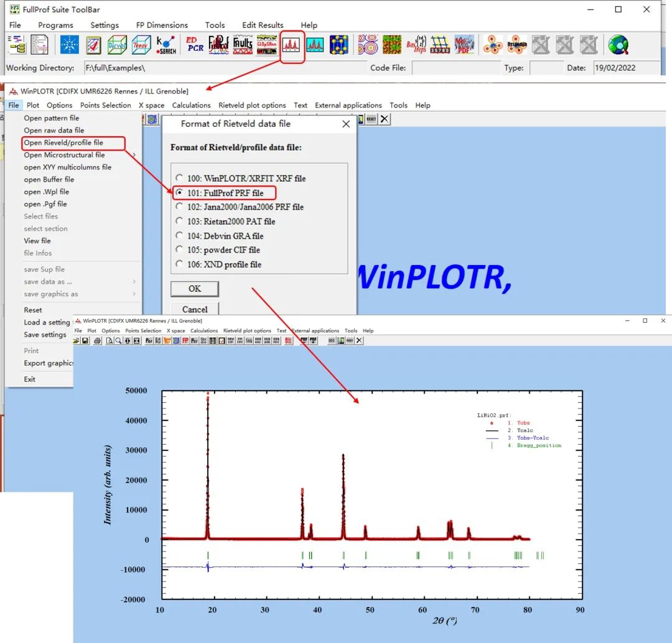Click the Treor indexing icon

click(x=142, y=45)
